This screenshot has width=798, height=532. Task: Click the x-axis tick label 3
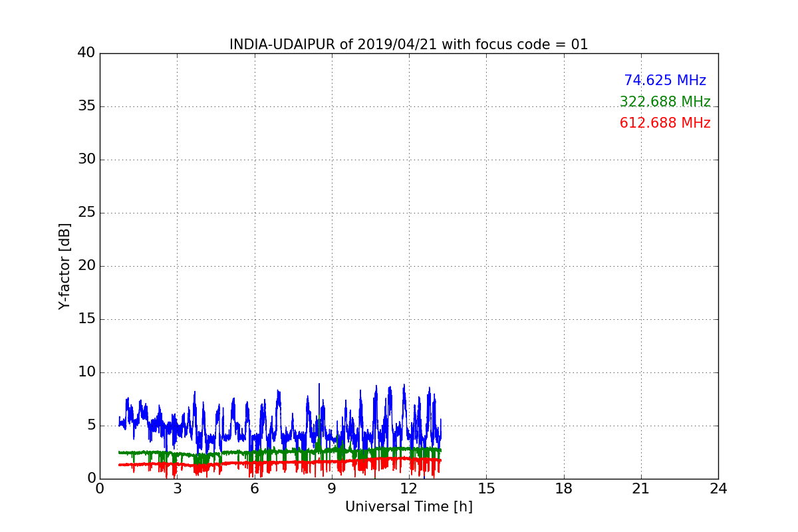(177, 489)
